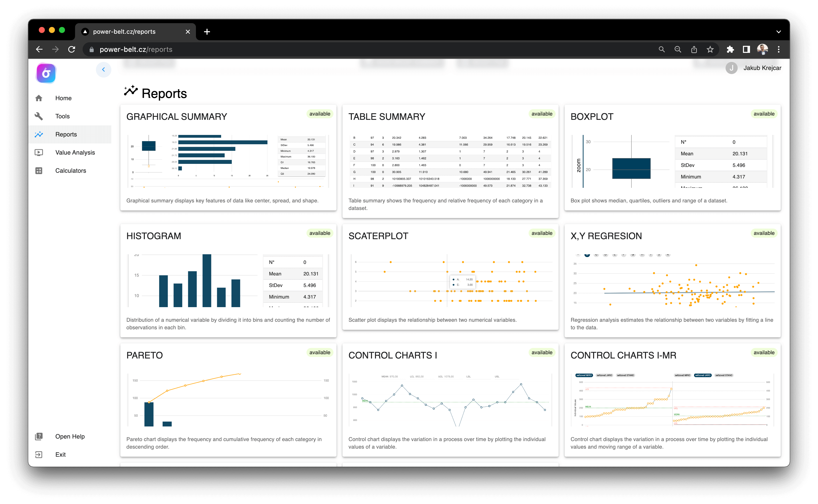The width and height of the screenshot is (818, 504).
Task: Click the lock icon in the address bar
Action: click(x=91, y=50)
